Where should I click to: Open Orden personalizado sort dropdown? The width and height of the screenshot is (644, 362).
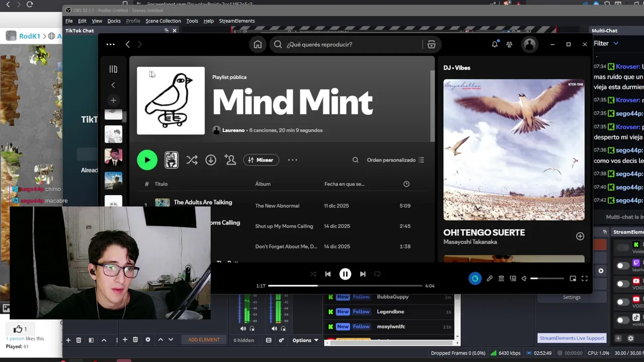tap(395, 160)
